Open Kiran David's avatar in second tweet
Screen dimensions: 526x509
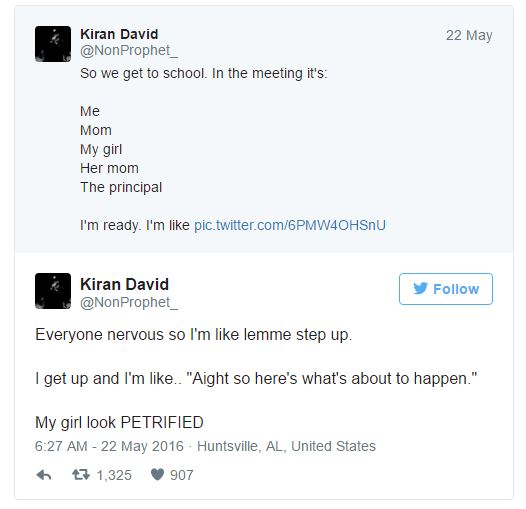pyautogui.click(x=53, y=291)
